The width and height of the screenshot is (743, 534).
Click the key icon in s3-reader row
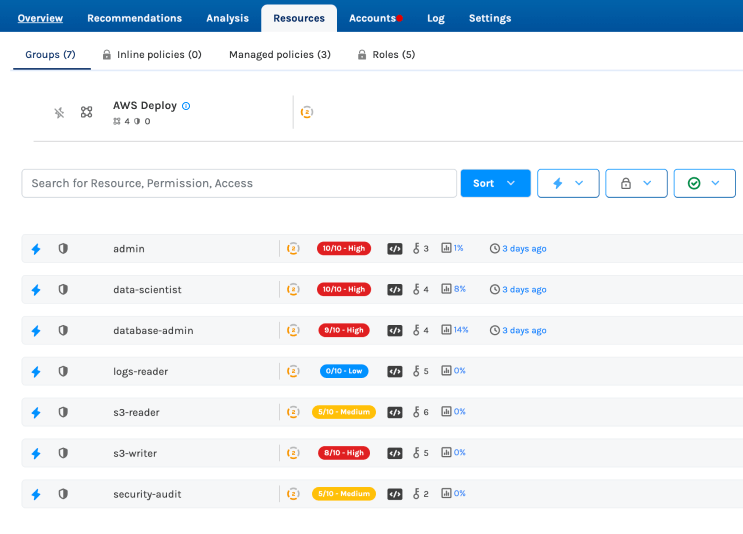[416, 412]
